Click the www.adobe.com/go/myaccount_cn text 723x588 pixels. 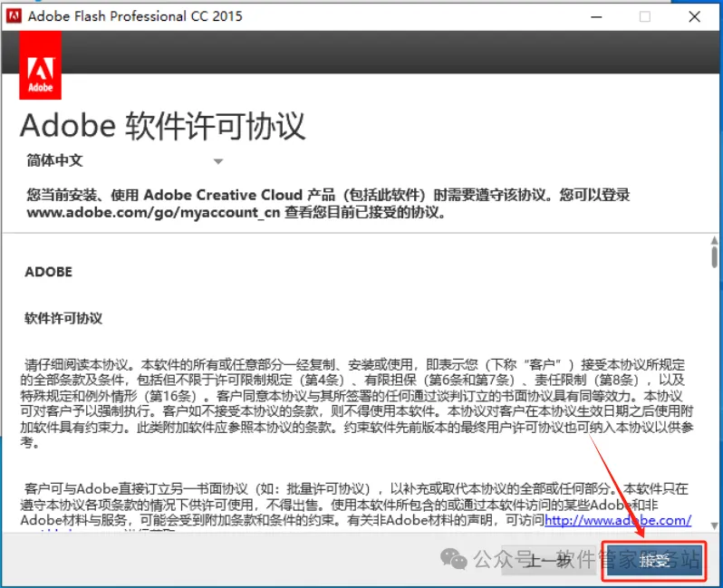153,213
